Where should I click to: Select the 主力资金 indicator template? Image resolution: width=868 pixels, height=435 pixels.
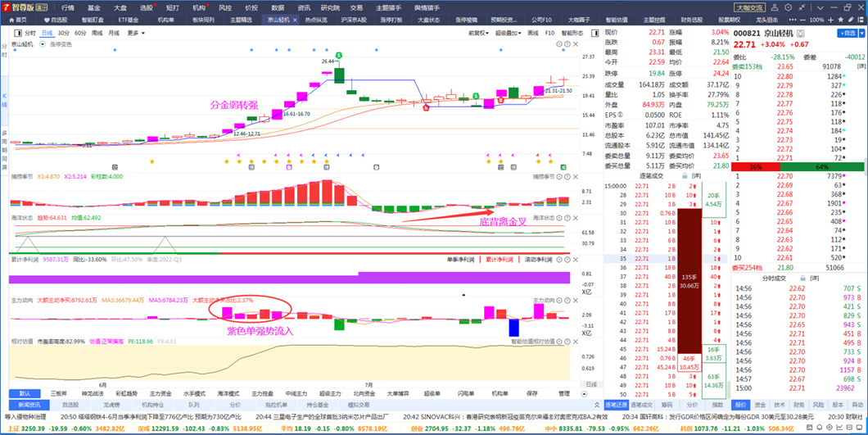160,393
